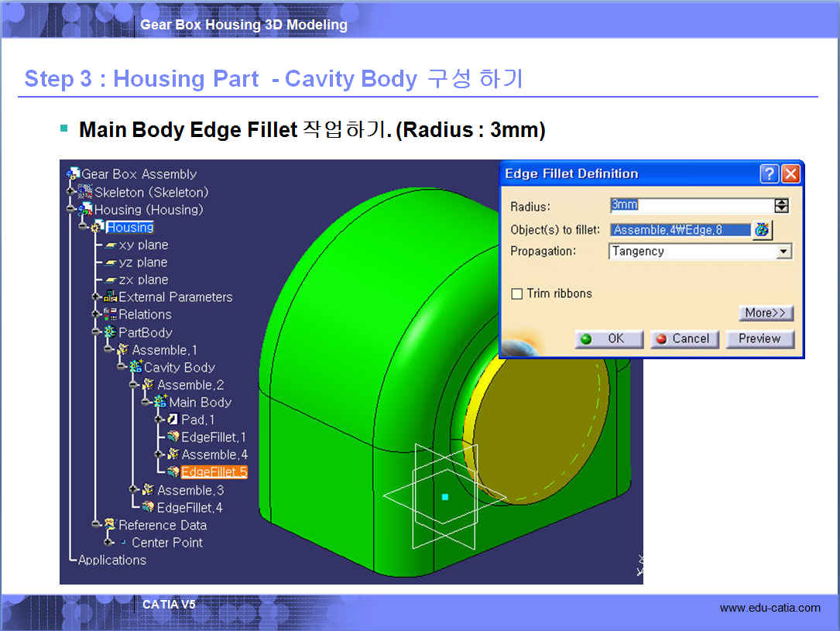840x631 pixels.
Task: Click the Radius 3mm input field
Action: (x=691, y=205)
